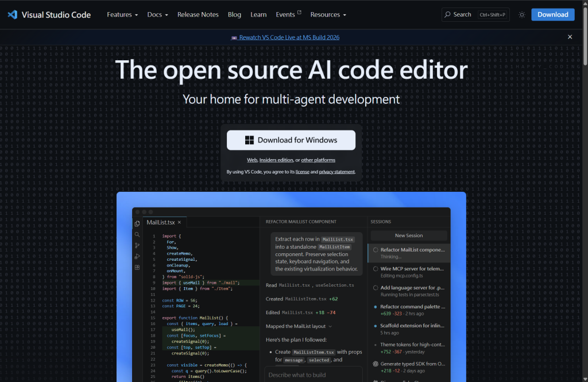The image size is (588, 382).
Task: Dismiss the announcement banner with the X
Action: (570, 37)
